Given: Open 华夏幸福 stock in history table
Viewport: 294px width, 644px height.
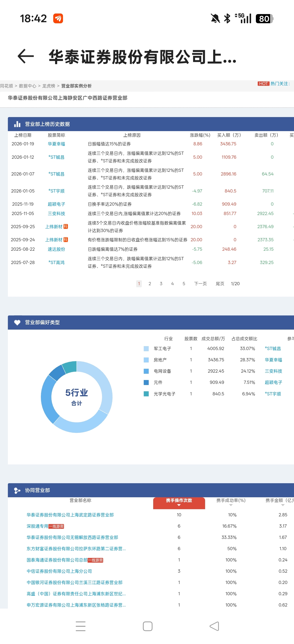Looking at the screenshot, I should [57, 144].
